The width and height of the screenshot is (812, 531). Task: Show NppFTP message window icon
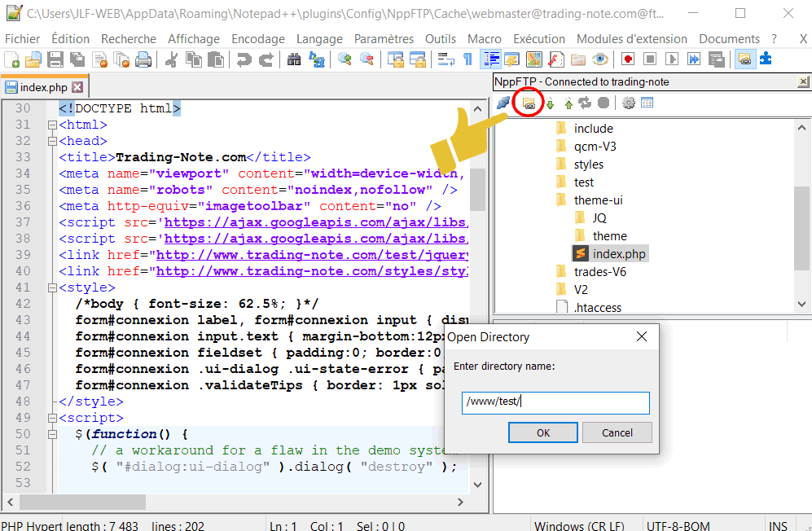click(x=647, y=103)
